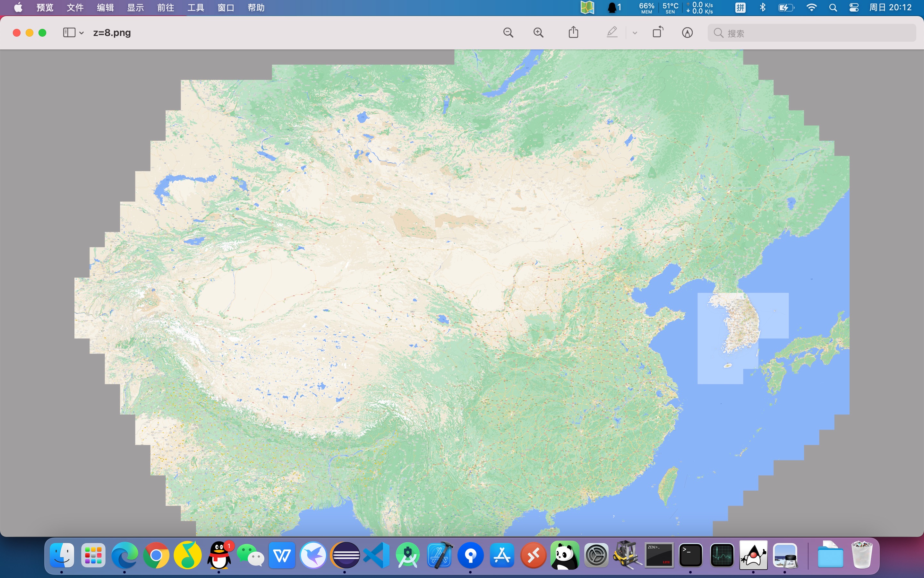The image size is (924, 578).
Task: Open Spotlight search from the menu bar
Action: tap(833, 7)
